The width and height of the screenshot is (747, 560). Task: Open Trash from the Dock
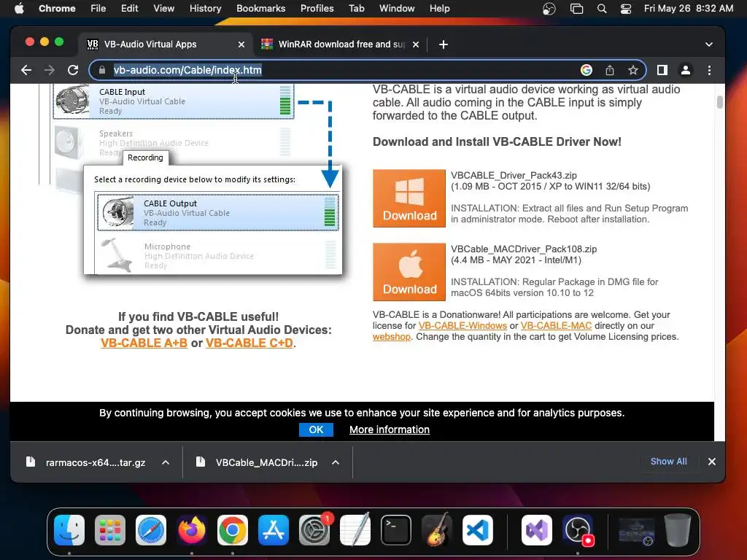pyautogui.click(x=678, y=530)
